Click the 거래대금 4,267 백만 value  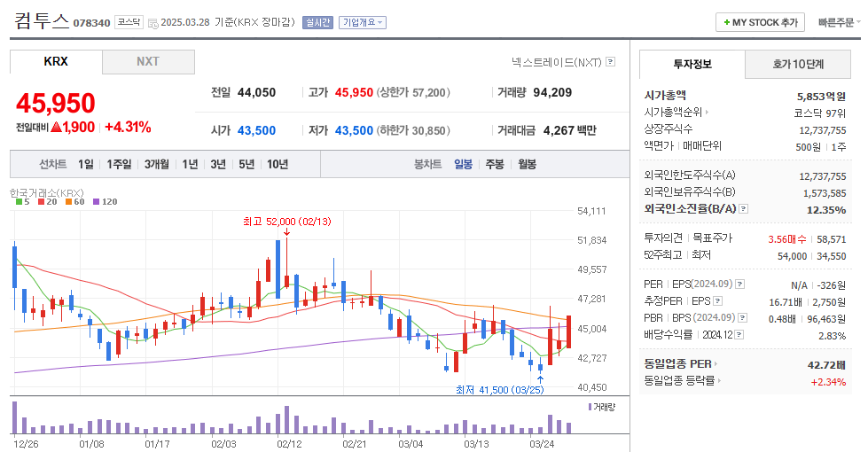[569, 130]
